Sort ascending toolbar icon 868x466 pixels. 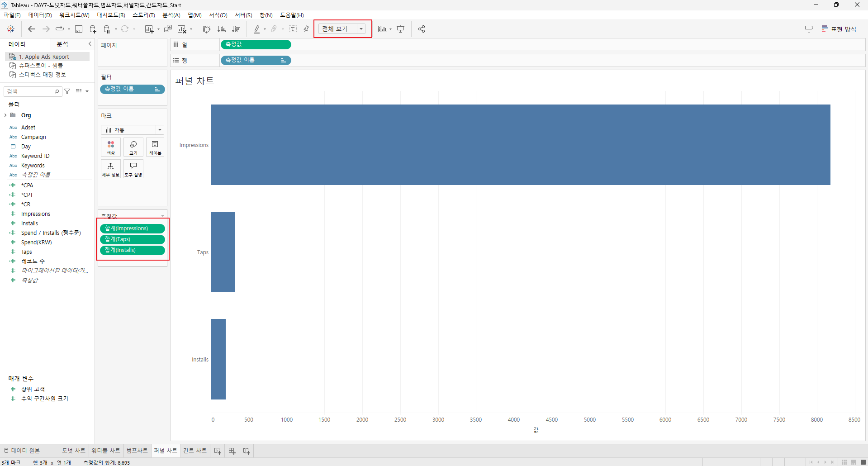point(222,29)
